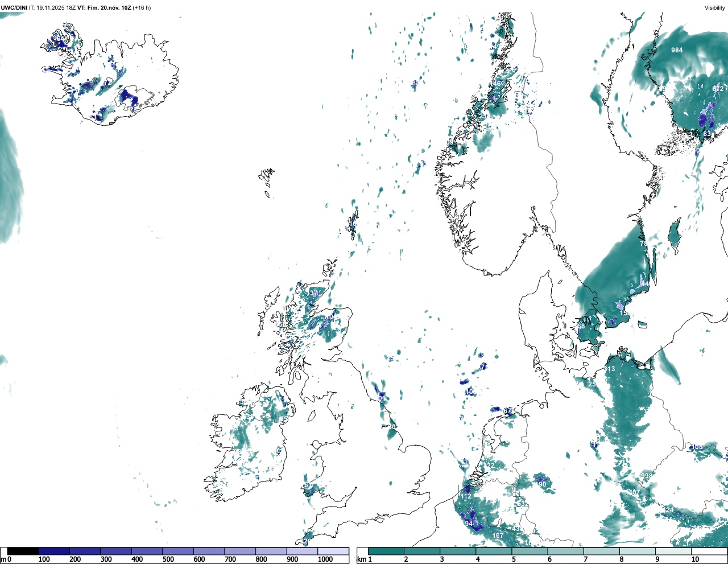Click the '37' value over northern Scotland
Image resolution: width=728 pixels, height=564 pixels.
pos(313,294)
